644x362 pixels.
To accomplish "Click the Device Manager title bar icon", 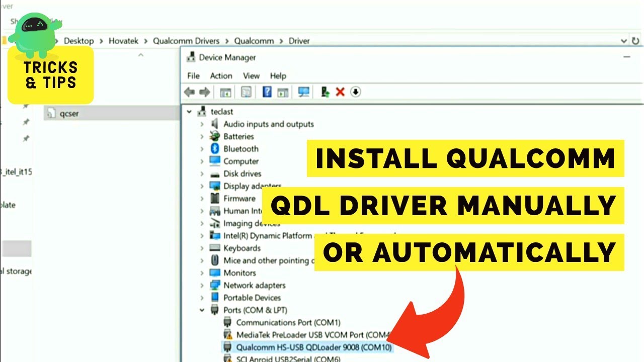I will (x=191, y=57).
